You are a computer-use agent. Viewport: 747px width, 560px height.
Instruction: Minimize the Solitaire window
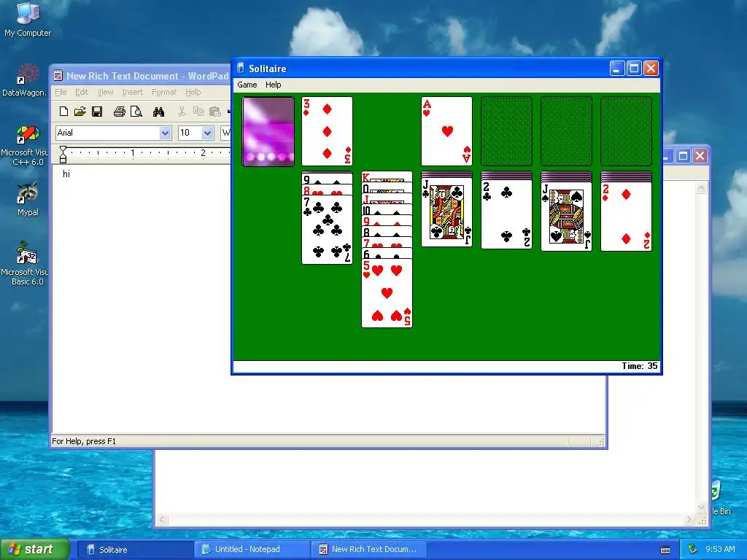(617, 69)
